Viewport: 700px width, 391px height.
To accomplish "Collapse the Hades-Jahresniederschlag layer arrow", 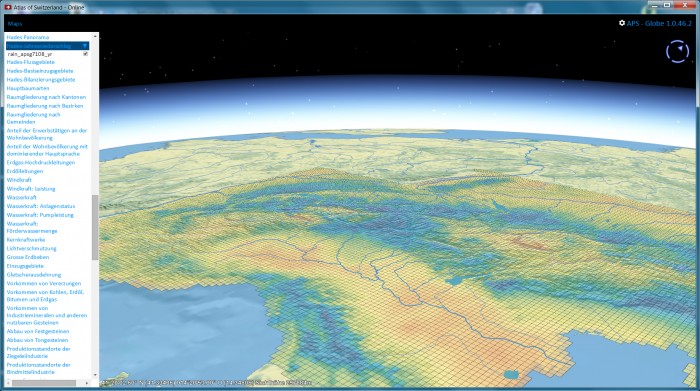I will [84, 46].
